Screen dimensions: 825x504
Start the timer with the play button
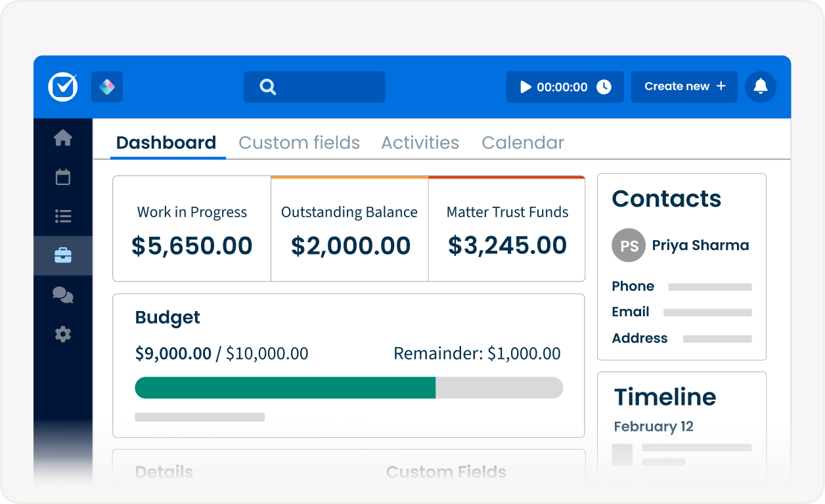[525, 86]
